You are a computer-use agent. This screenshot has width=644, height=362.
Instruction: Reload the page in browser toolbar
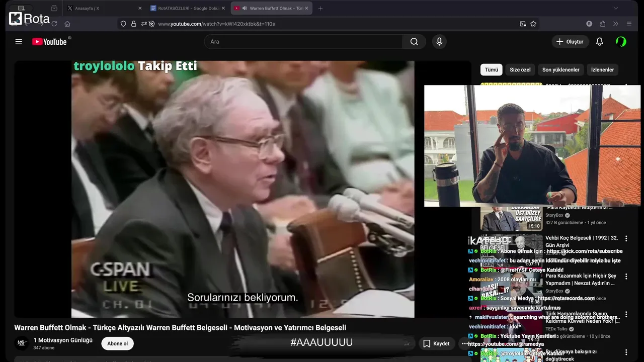coord(54,24)
